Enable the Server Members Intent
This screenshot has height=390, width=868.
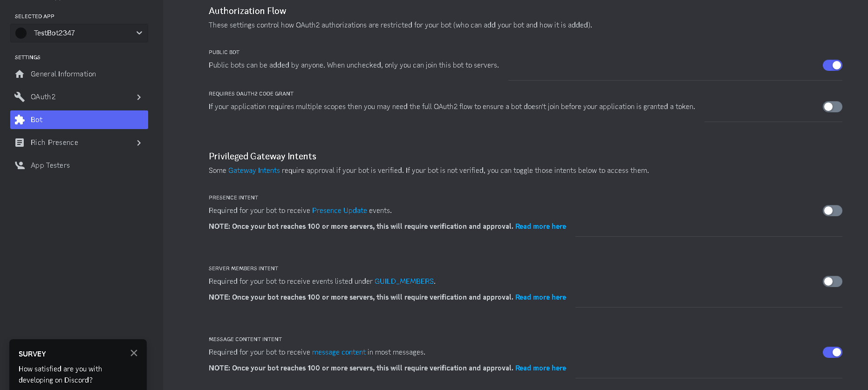click(832, 281)
